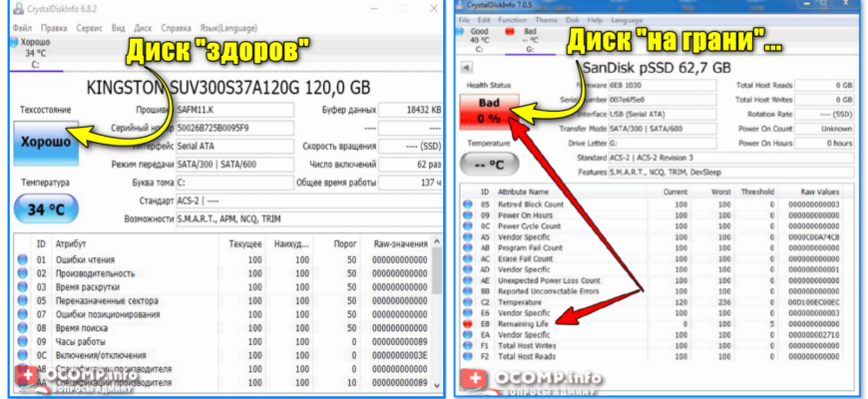Click the Raw-значения column header
Screen dimensions: 868x399
pos(400,244)
